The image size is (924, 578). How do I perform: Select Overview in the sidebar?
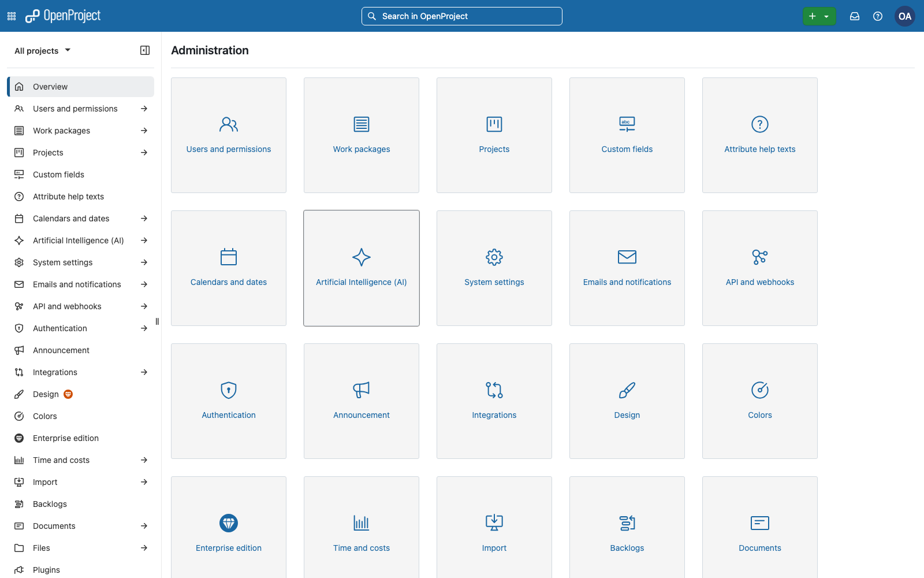pyautogui.click(x=81, y=87)
